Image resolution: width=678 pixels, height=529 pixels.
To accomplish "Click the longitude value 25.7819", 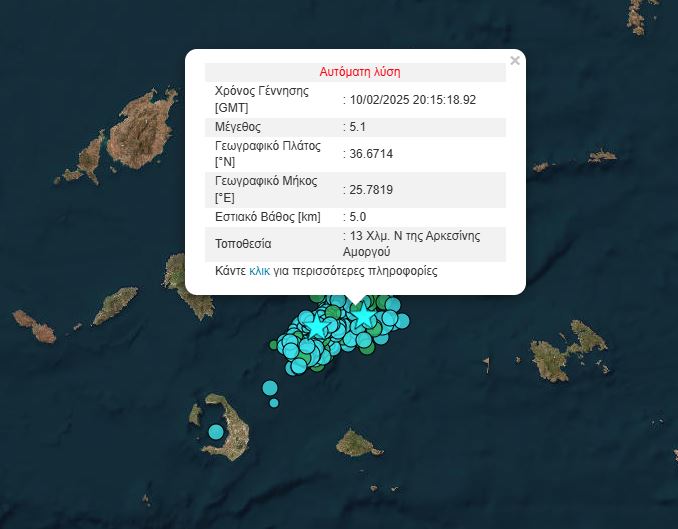I will click(366, 190).
